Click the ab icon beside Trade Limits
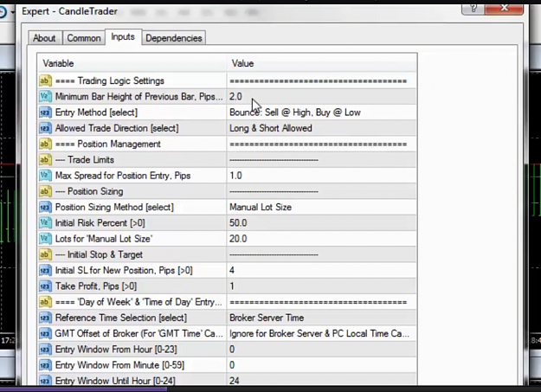 45,160
